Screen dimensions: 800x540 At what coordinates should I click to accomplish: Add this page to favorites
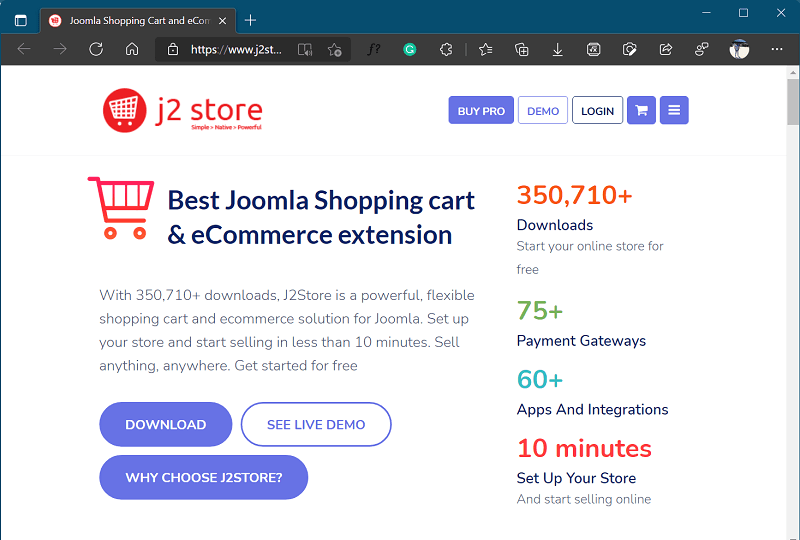pyautogui.click(x=335, y=50)
